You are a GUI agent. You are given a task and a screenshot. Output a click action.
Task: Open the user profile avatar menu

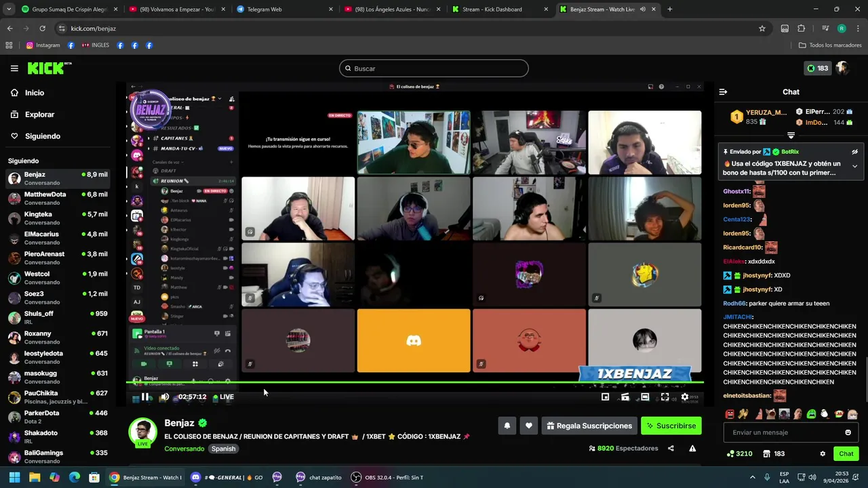(842, 68)
